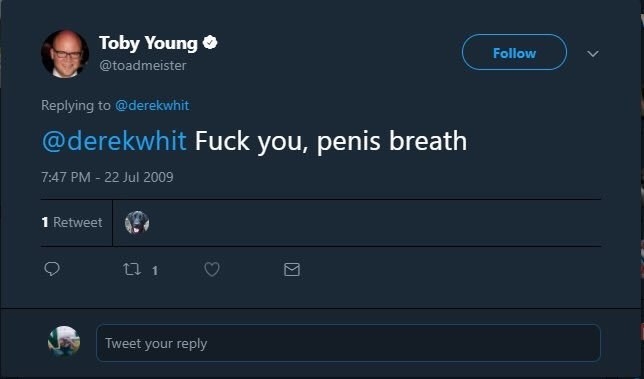Send tweet via envelope message icon
Viewport: 644px width, 379px height.
pos(292,270)
